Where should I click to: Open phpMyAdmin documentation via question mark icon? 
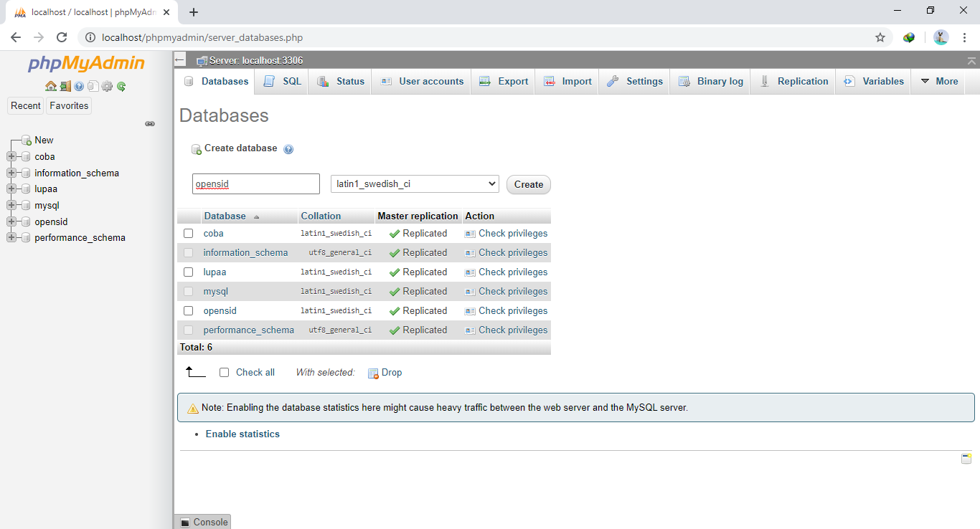(79, 86)
